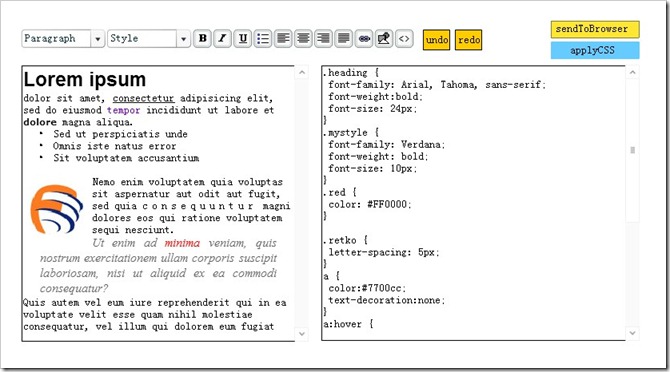Align text left

point(283,39)
